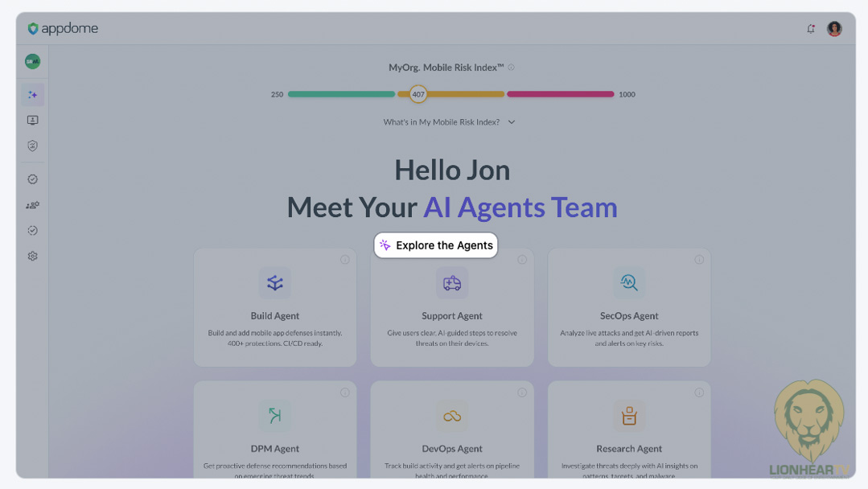Click the monitor icon in the sidebar

pyautogui.click(x=32, y=121)
